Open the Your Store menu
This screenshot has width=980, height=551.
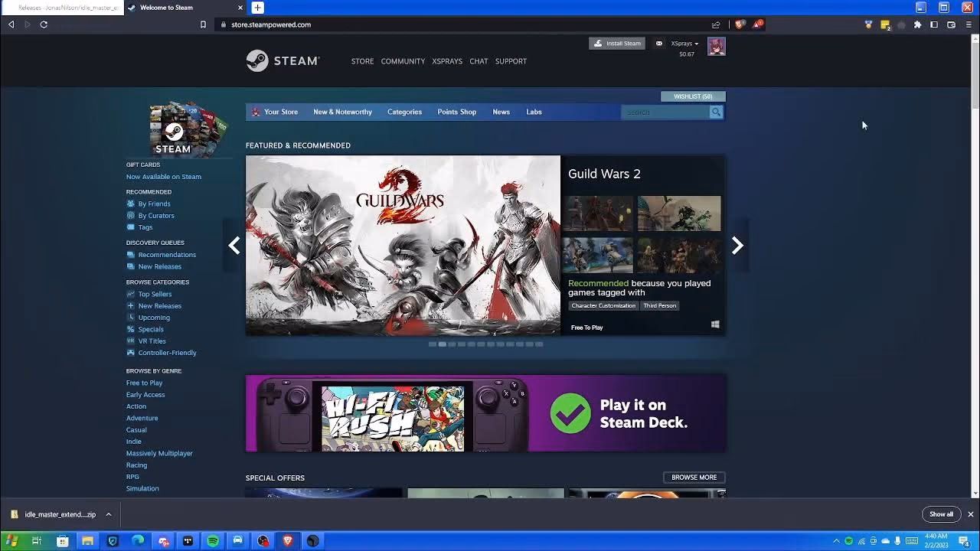coord(280,112)
